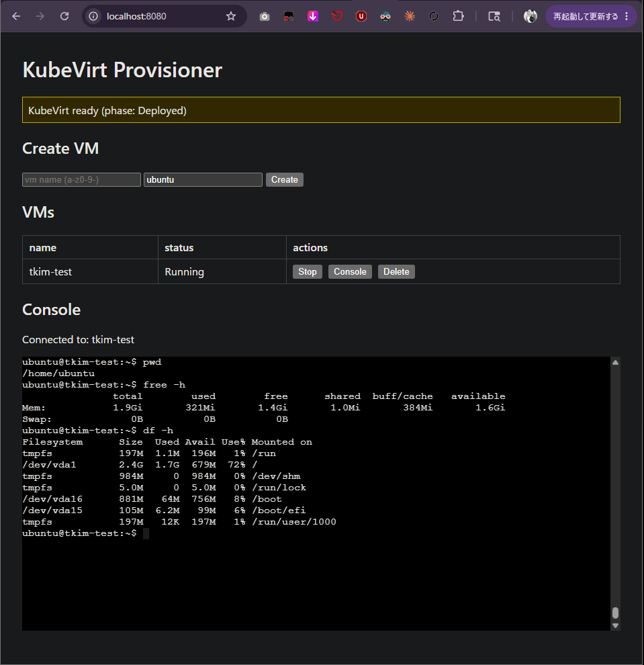Click the /dev/vda1 row in terminal
Image resolution: width=644 pixels, height=665 pixels.
pos(140,465)
